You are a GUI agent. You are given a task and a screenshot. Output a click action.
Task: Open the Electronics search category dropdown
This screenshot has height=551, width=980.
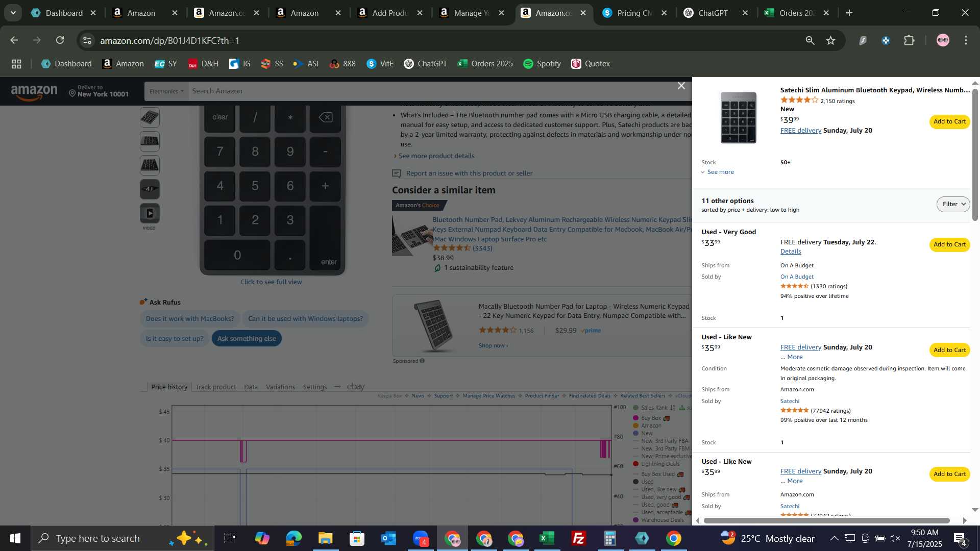pos(166,91)
